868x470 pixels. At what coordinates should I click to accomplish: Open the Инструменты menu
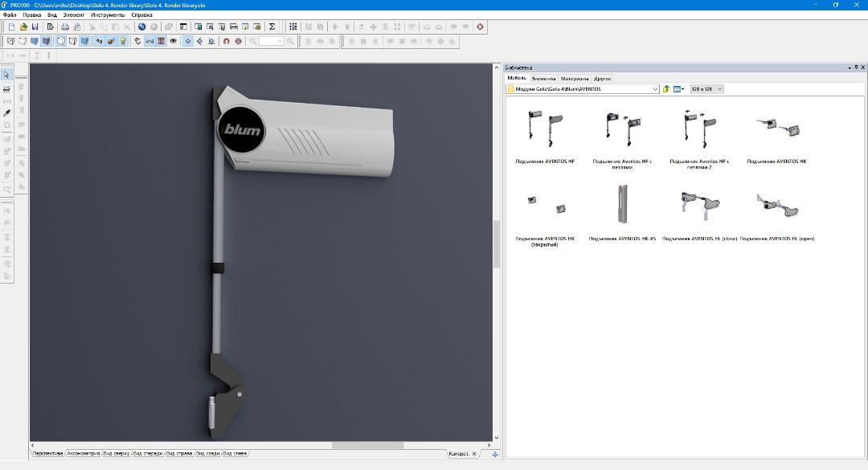(108, 15)
